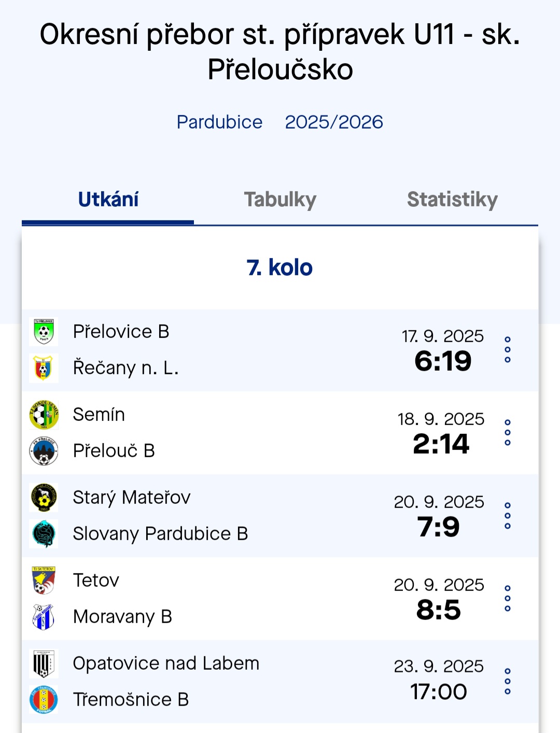Click the Tetov club crest
The height and width of the screenshot is (733, 560).
44,581
